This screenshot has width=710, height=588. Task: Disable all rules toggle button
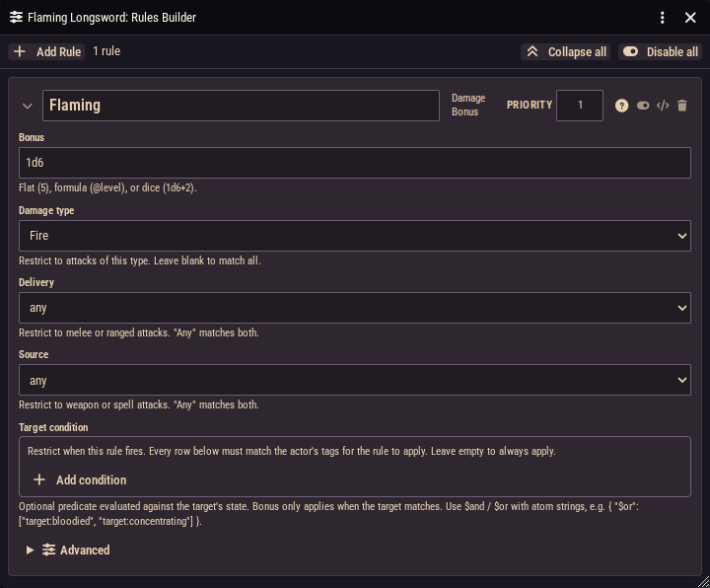pyautogui.click(x=660, y=51)
